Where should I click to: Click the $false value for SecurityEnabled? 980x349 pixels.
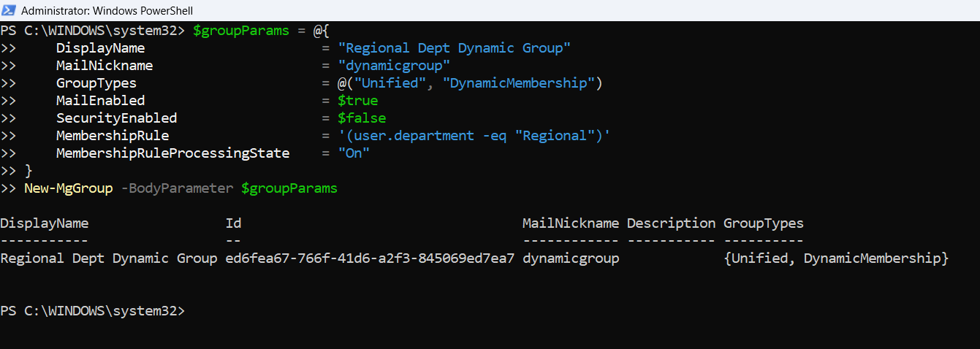pos(361,118)
